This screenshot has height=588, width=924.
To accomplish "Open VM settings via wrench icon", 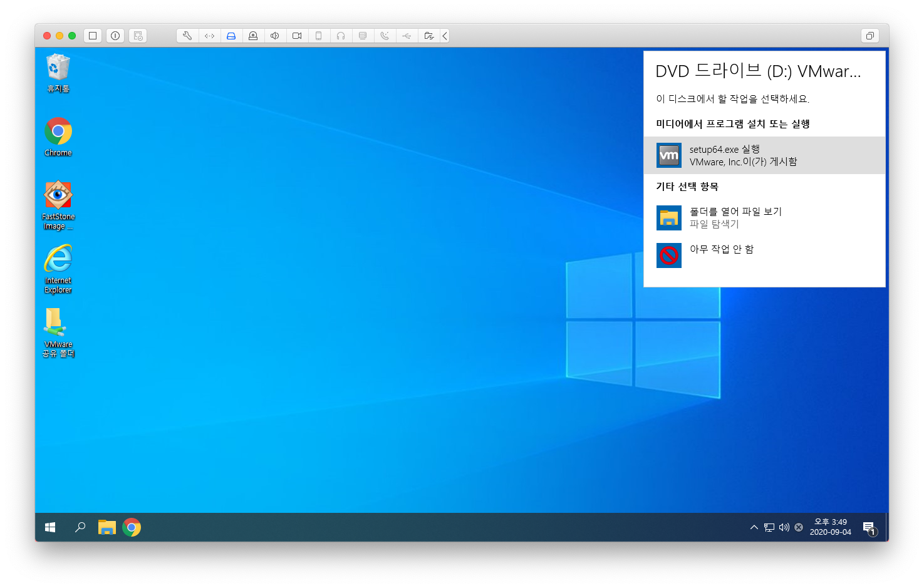I will coord(187,36).
